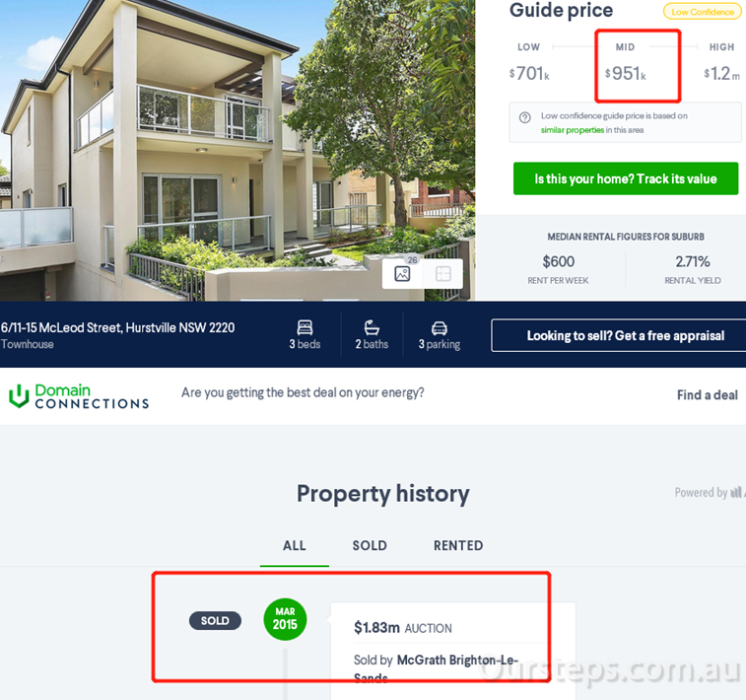
Task: Click the help icon beside Low confidence note
Action: (525, 117)
